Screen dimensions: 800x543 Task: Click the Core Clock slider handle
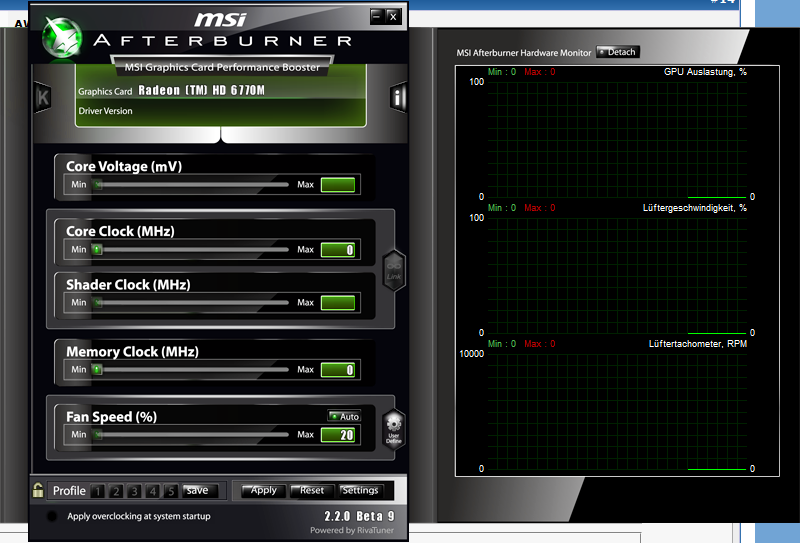pyautogui.click(x=97, y=250)
